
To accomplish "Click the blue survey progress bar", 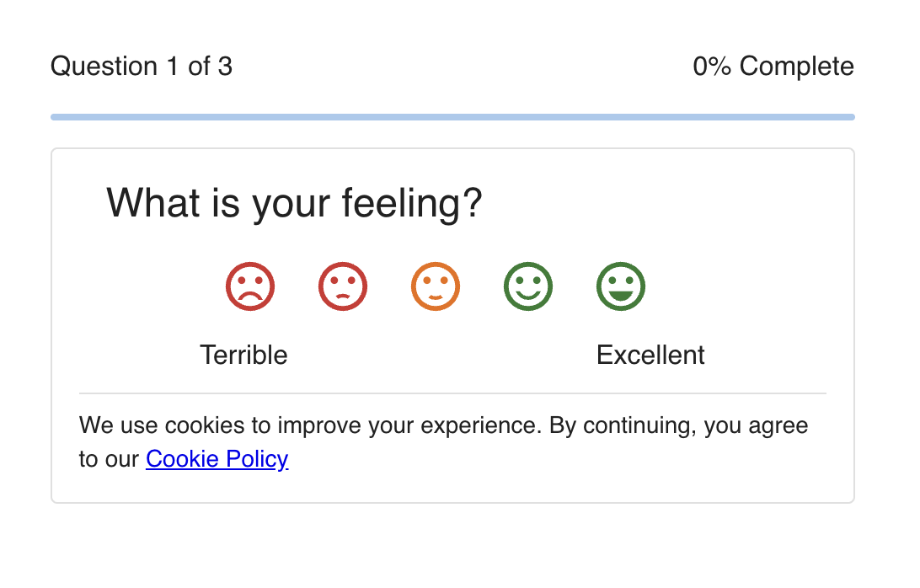I will (452, 117).
